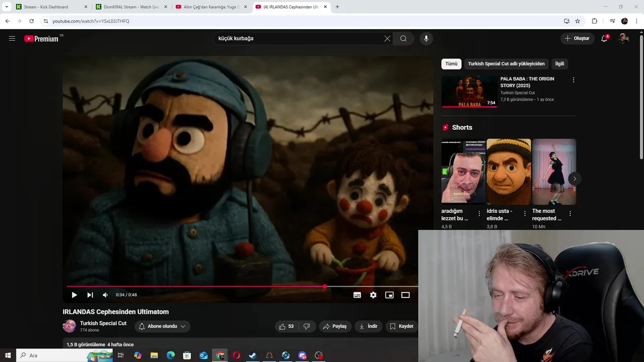Open Chrome three-dot menu

(637, 21)
